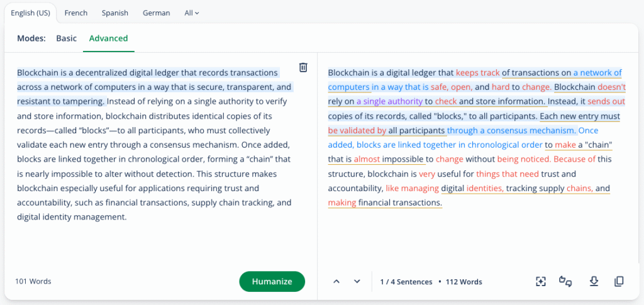This screenshot has height=305, width=644.
Task: Choose the Spanish language tab
Action: click(115, 13)
